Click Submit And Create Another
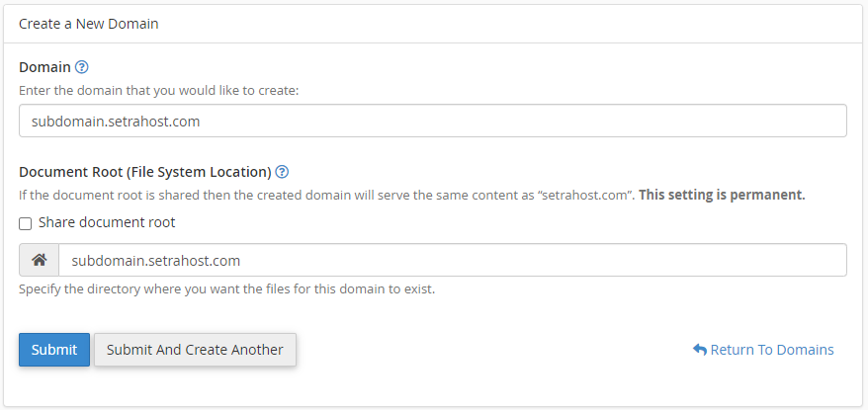 coord(195,350)
